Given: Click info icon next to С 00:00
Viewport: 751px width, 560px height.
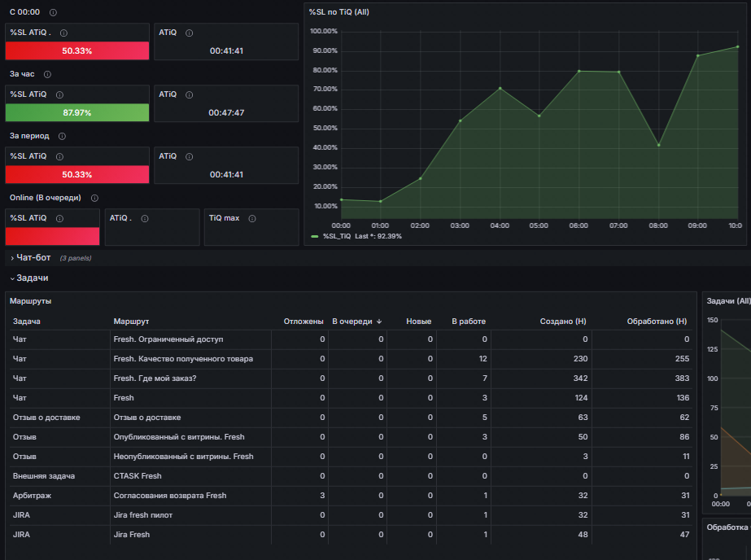Looking at the screenshot, I should coord(53,12).
